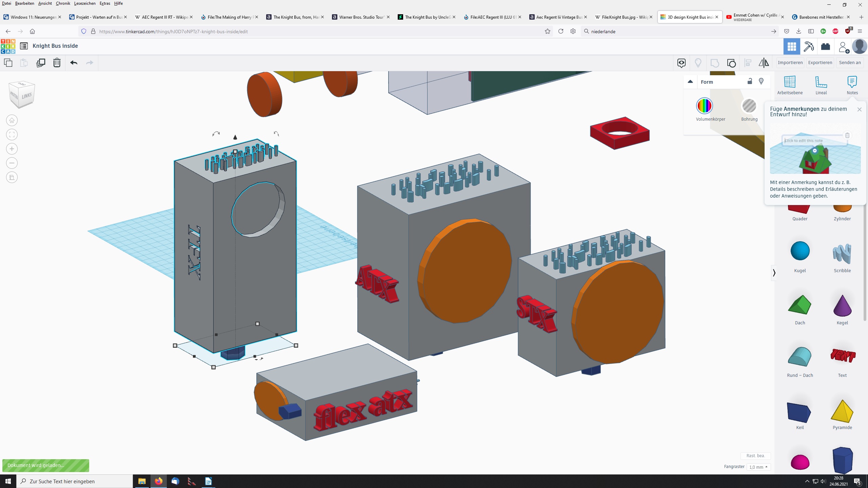Open the Fangraster 1,0 mm dropdown
The width and height of the screenshot is (868, 488).
758,467
